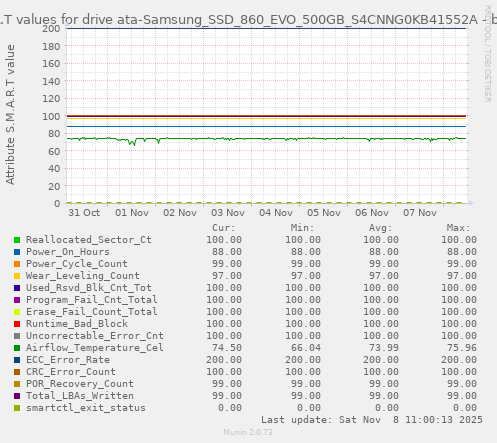Click the 04 Nov x-axis date label
This screenshot has width=497, height=443.
276,213
